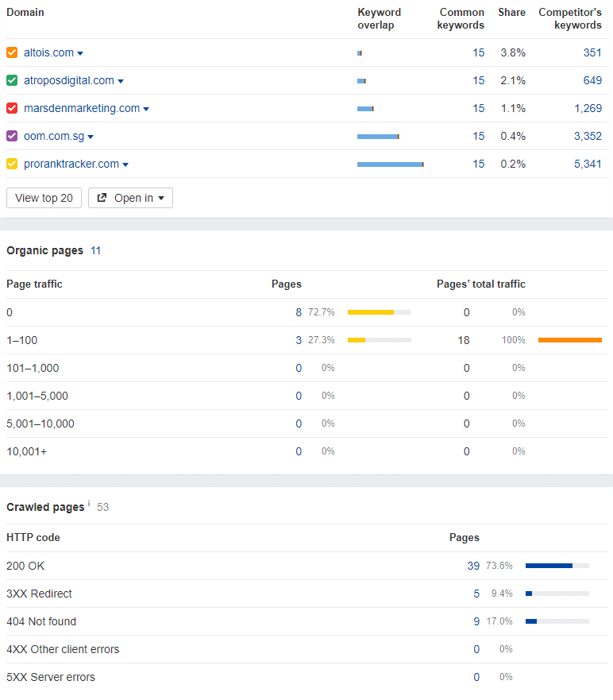
Task: Click the 3XX Redirect pages count 5
Action: click(476, 594)
